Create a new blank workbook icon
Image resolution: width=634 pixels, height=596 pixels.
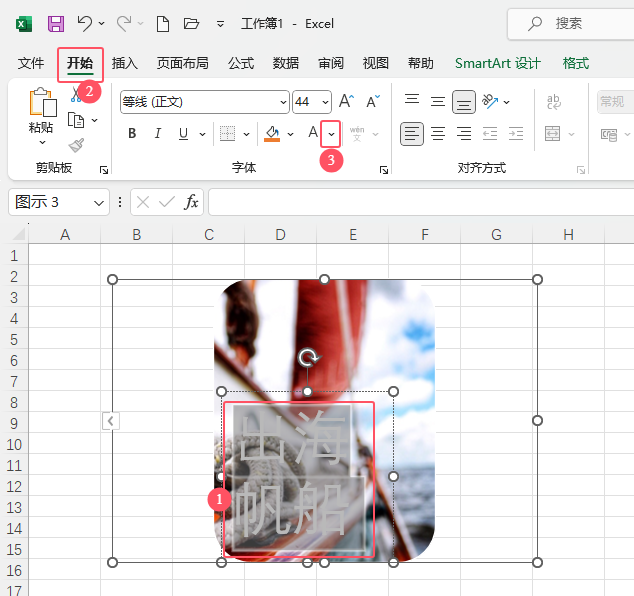[163, 24]
